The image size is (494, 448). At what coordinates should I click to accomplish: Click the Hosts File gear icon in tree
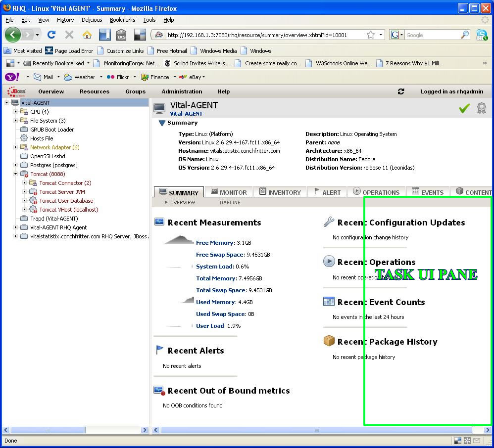24,138
